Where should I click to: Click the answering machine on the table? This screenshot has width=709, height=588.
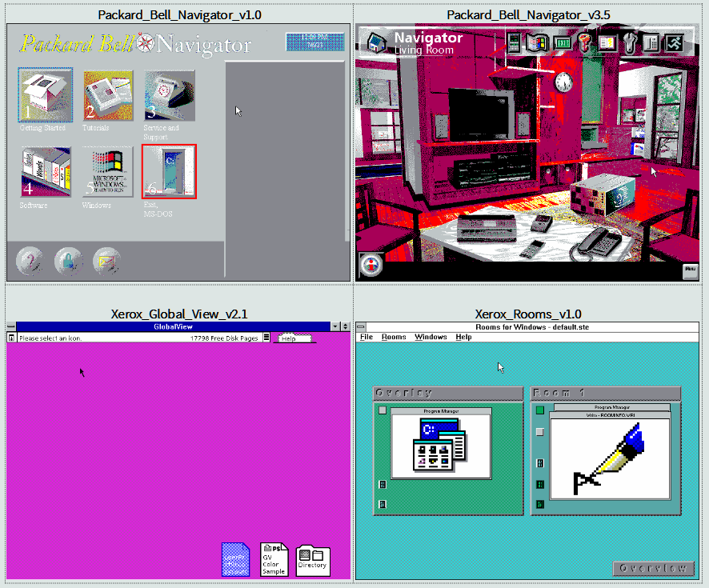click(541, 223)
